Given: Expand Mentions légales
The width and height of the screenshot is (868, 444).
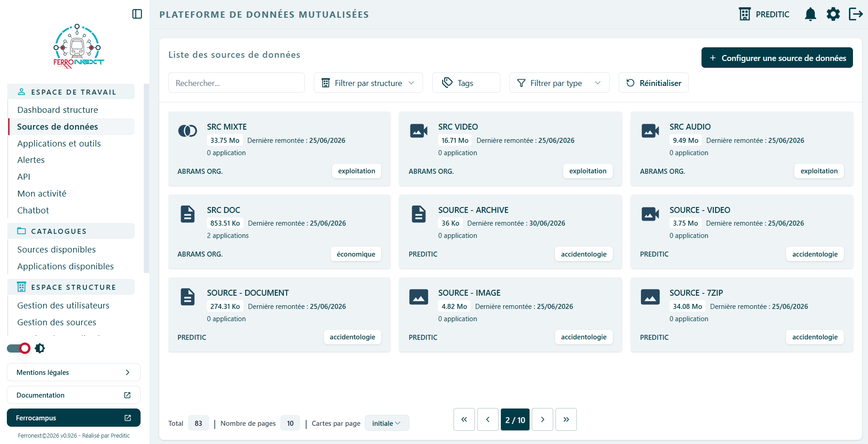Looking at the screenshot, I should pos(74,372).
